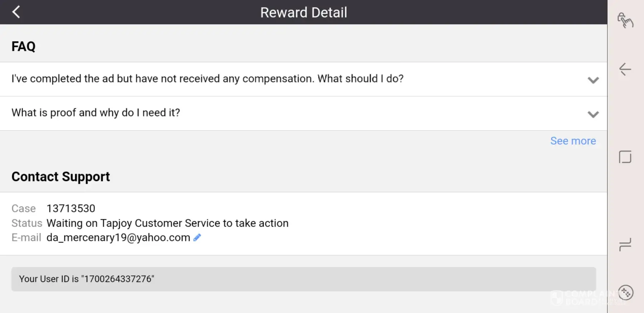Open the game controller sidebar icon

point(626,293)
